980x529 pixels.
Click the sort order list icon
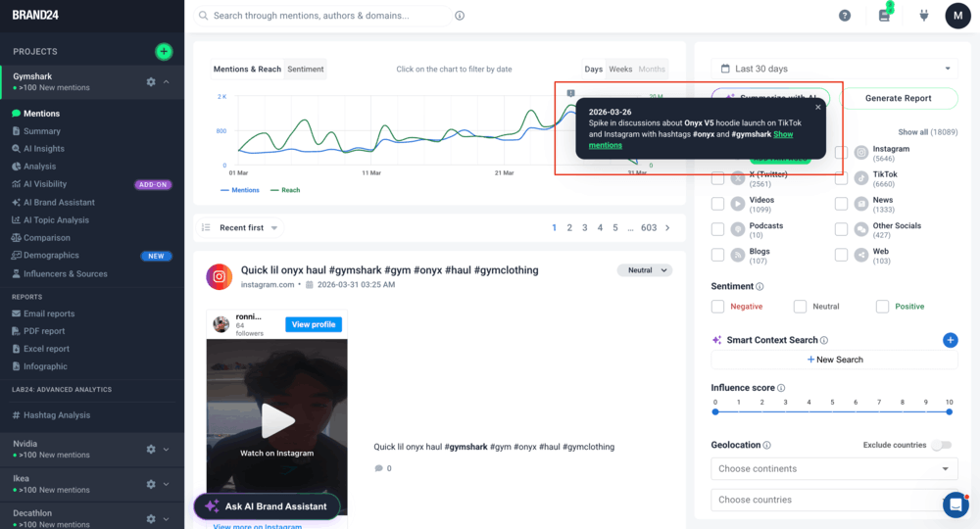click(x=206, y=228)
